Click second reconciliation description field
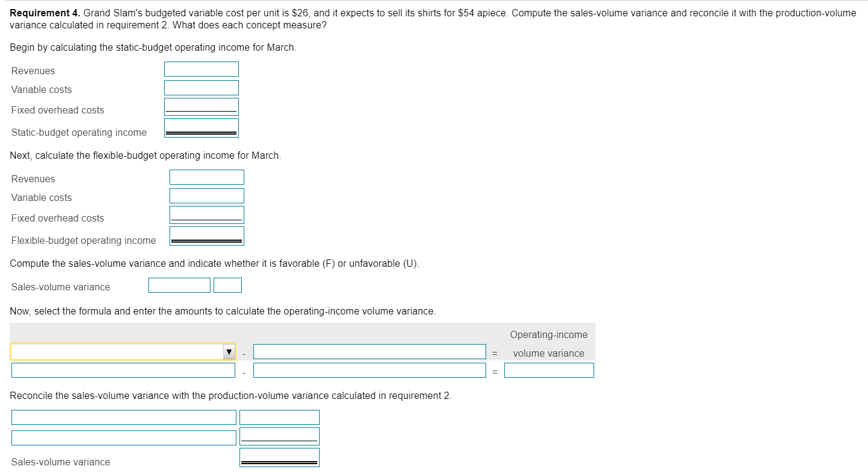Viewport: 868px width, 472px height. pyautogui.click(x=124, y=438)
